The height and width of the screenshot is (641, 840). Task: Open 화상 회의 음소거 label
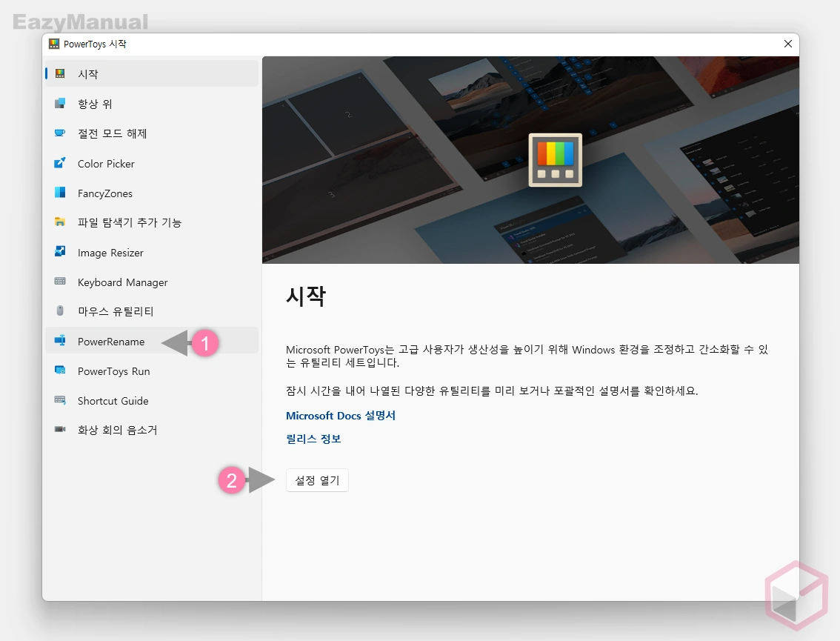click(117, 430)
